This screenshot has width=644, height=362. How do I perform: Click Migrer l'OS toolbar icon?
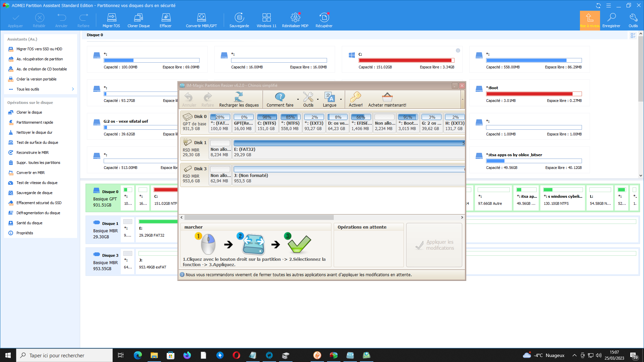pos(111,20)
